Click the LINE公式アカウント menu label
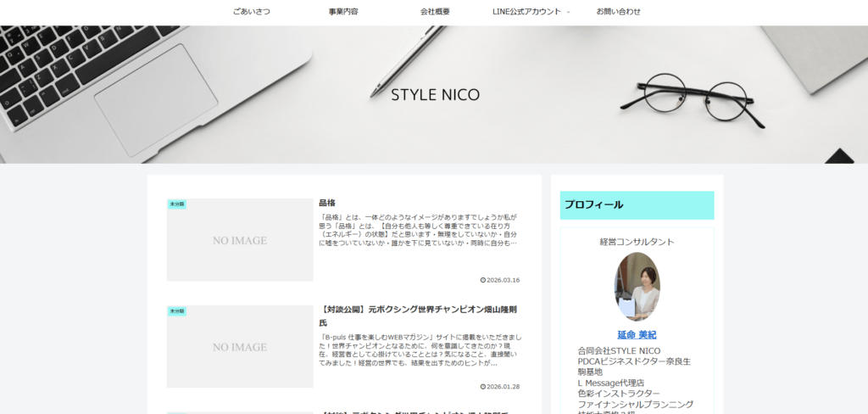The height and width of the screenshot is (414, 868). pyautogui.click(x=526, y=12)
